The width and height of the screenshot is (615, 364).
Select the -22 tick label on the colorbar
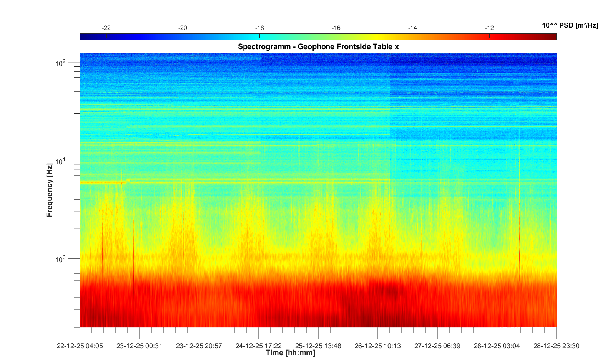[x=106, y=28]
